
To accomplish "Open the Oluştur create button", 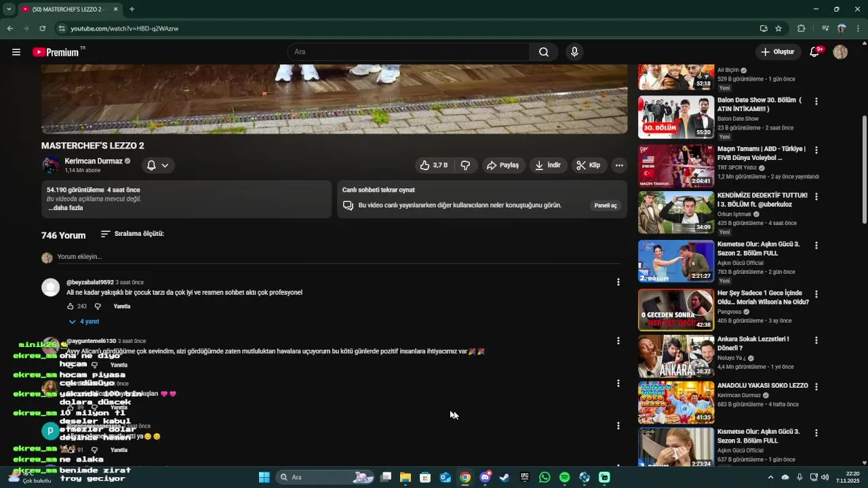I will click(x=778, y=52).
